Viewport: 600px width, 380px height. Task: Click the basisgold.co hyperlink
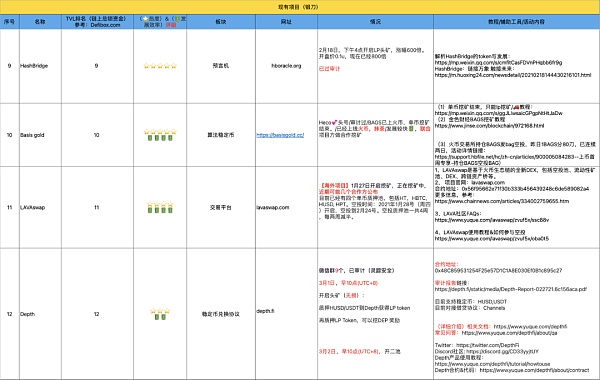[x=280, y=135]
